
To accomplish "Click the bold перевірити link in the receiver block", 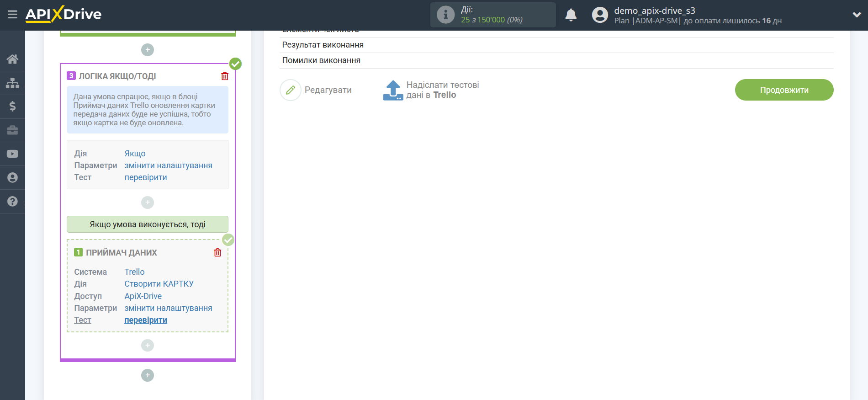I will [x=146, y=320].
